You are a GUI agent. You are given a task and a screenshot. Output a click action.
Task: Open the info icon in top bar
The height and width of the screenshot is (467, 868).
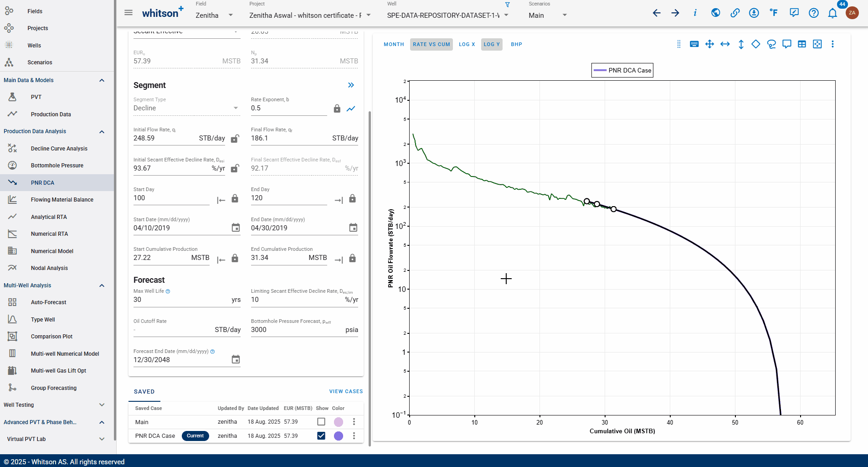695,13
